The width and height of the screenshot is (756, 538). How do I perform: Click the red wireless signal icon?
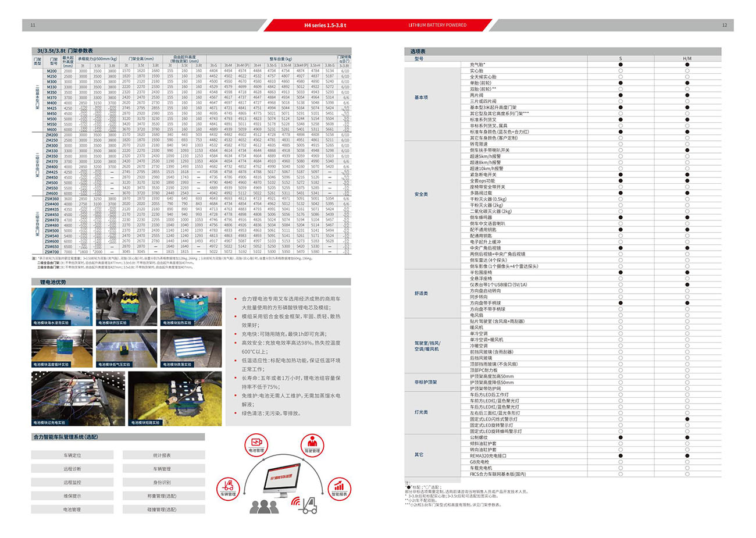[295, 501]
